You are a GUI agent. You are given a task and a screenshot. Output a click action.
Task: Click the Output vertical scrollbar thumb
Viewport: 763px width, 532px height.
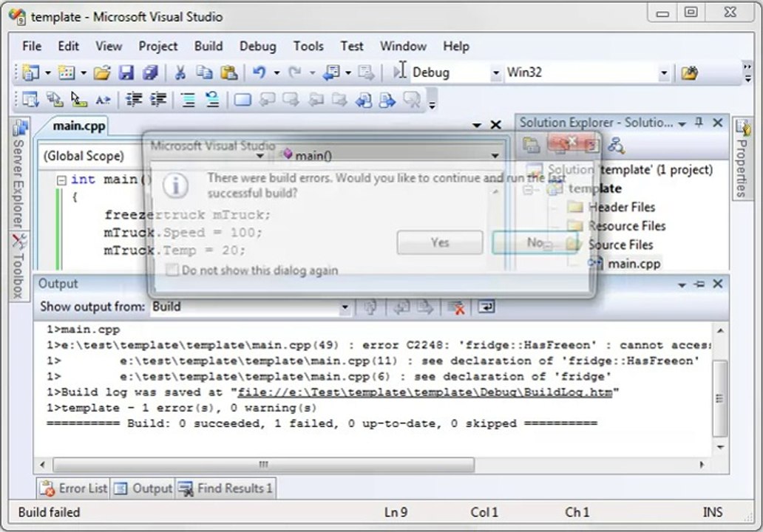coord(720,399)
